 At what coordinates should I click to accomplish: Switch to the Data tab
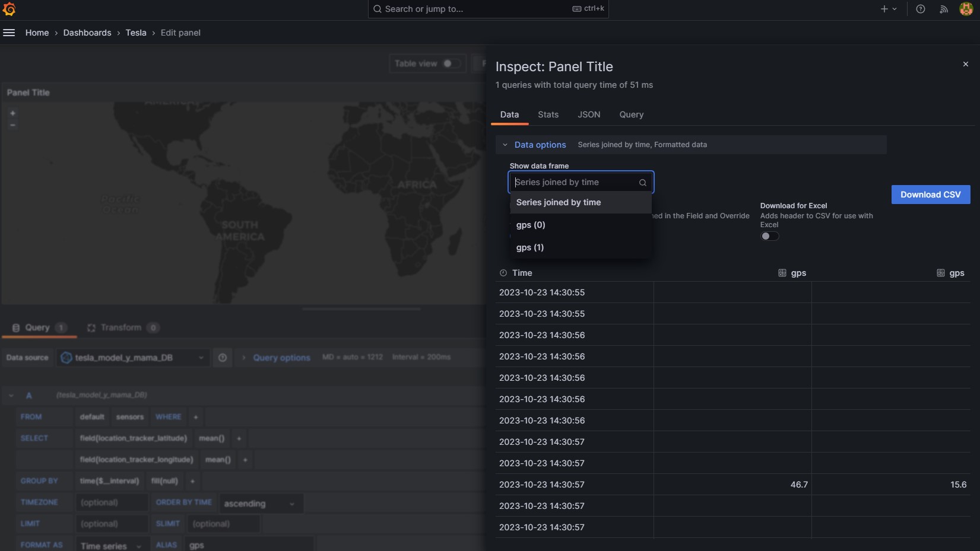[509, 114]
